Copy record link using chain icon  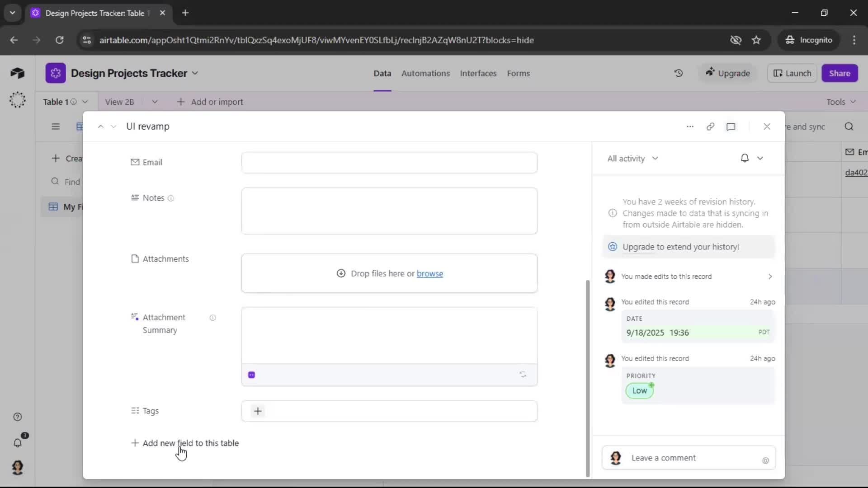710,127
